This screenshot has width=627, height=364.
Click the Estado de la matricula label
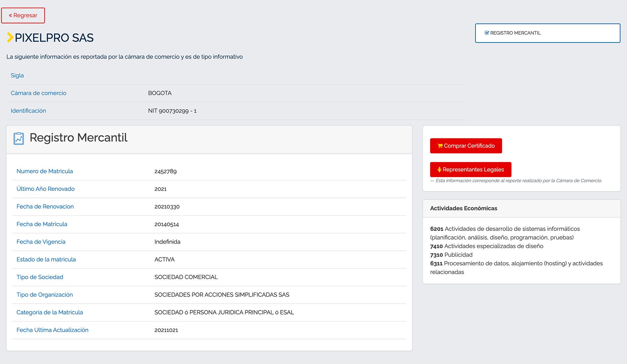[x=46, y=260]
